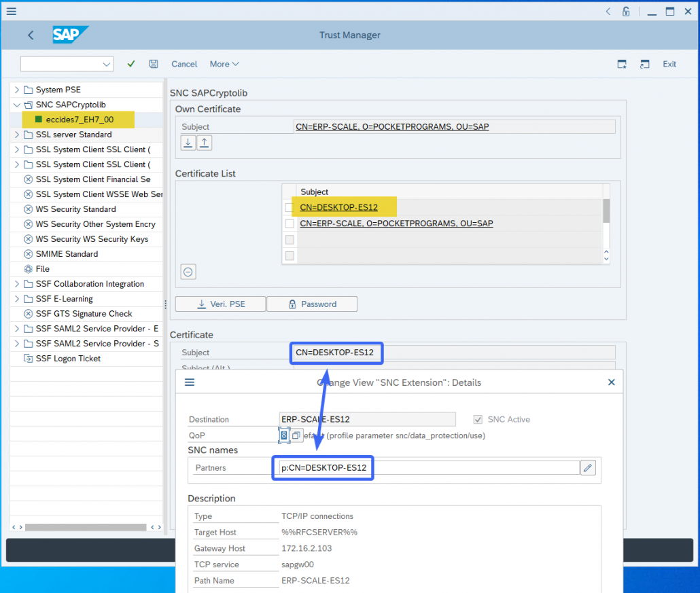This screenshot has width=700, height=593.
Task: Confirm entry with the green checkmark icon
Action: pyautogui.click(x=131, y=63)
